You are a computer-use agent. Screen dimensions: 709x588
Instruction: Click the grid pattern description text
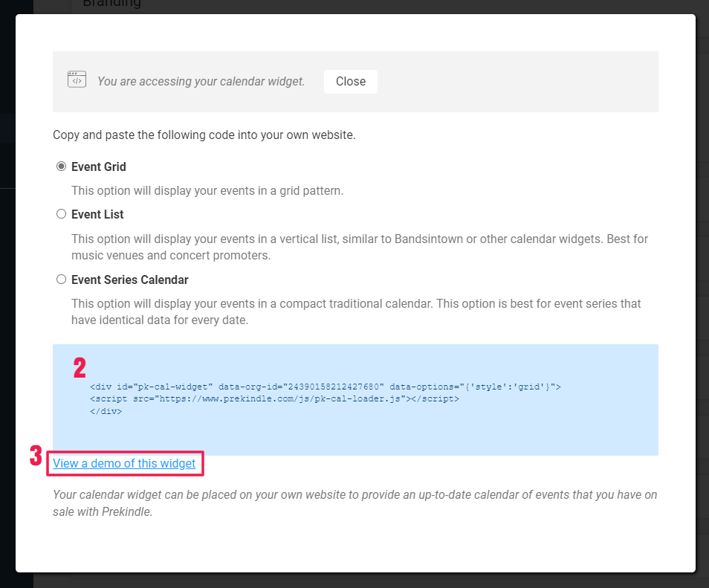[207, 191]
